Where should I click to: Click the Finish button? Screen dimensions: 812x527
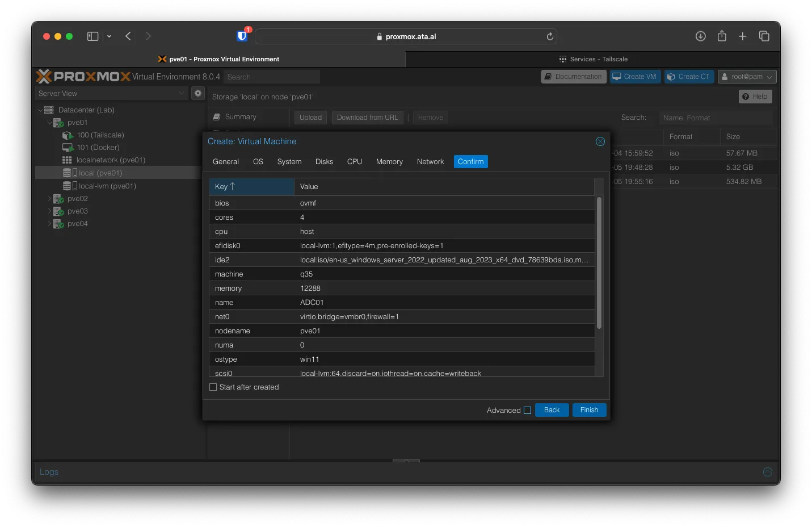coord(589,410)
